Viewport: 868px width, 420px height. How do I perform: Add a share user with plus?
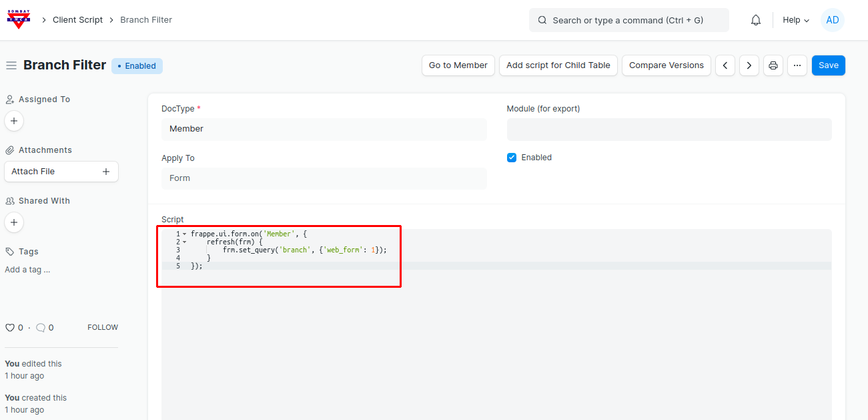[14, 222]
